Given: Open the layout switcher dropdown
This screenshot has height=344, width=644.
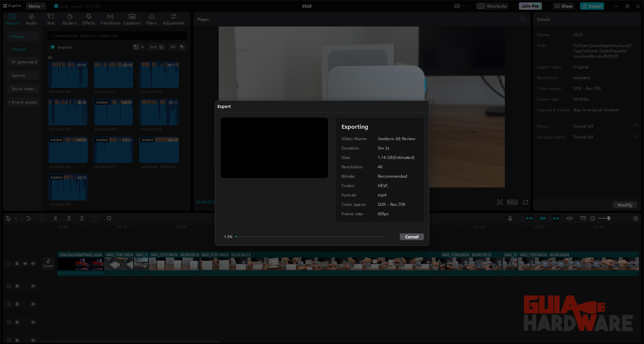Looking at the screenshot, I should [459, 6].
